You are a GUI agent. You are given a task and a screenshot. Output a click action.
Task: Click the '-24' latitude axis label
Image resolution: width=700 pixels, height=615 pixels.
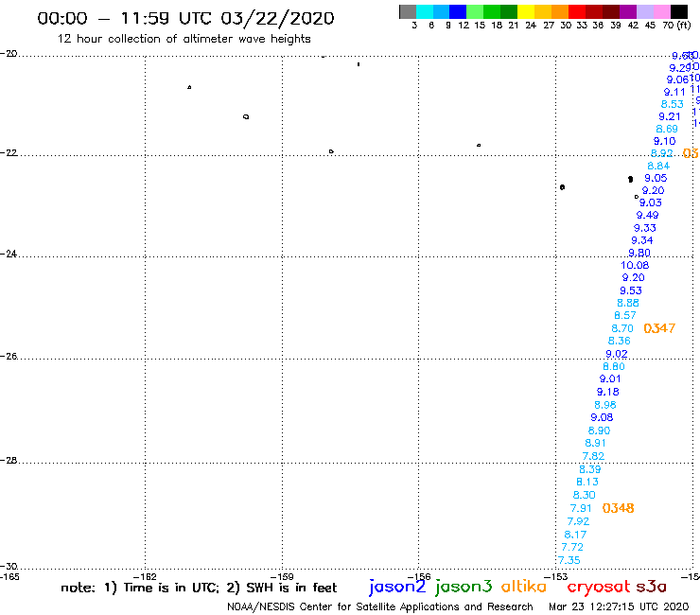[x=9, y=254]
